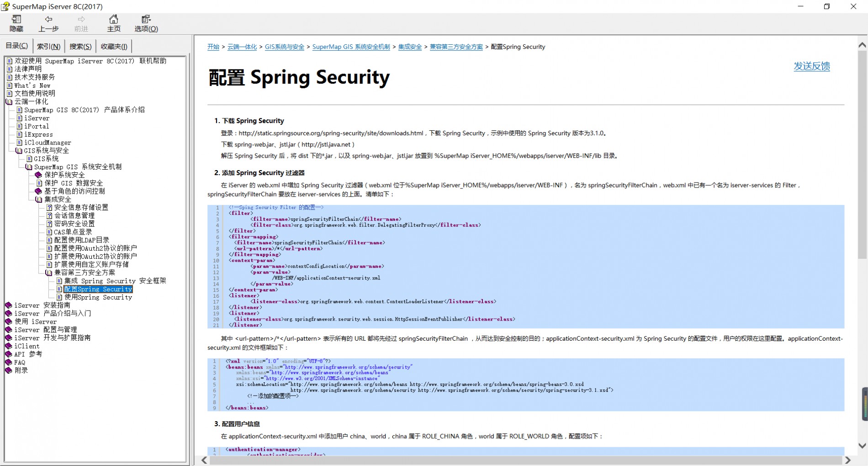The image size is (868, 466).
Task: Select the iServer page under 云端一体化
Action: (37, 118)
